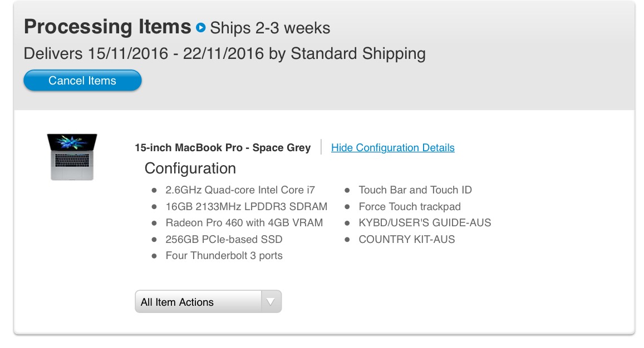Select the 16GB 2133MHz LPDDR3 SDRAM entry
The height and width of the screenshot is (348, 644).
pos(247,206)
